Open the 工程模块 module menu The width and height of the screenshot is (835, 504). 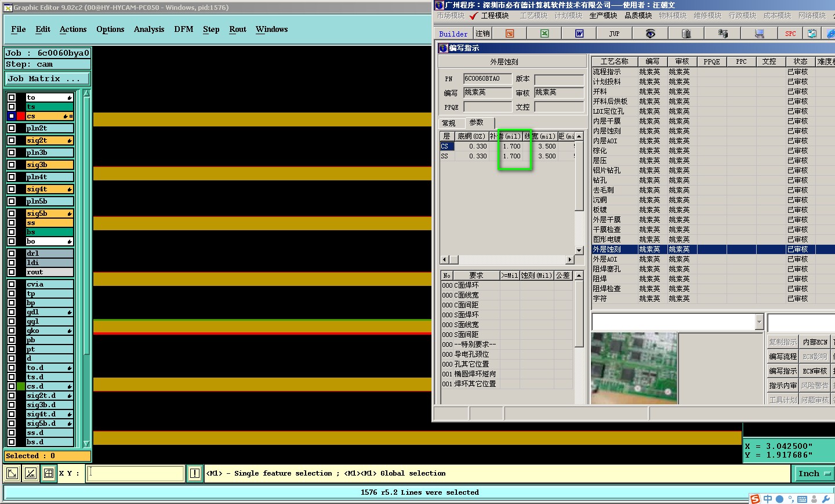click(495, 16)
